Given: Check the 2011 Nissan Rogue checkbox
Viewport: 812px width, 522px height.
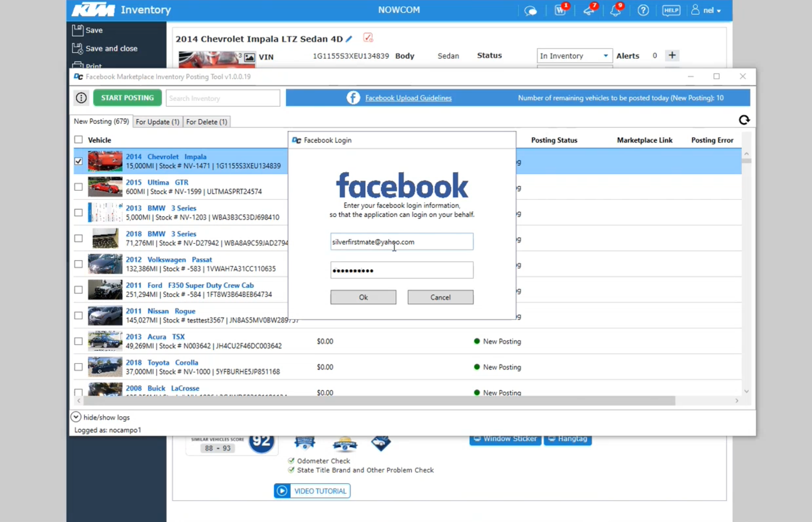Looking at the screenshot, I should click(78, 315).
